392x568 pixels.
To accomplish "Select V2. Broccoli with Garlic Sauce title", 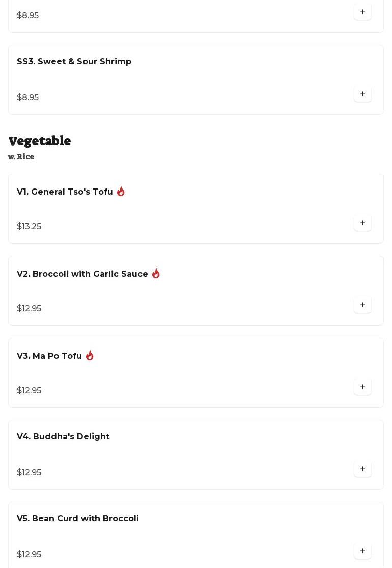I will [82, 274].
